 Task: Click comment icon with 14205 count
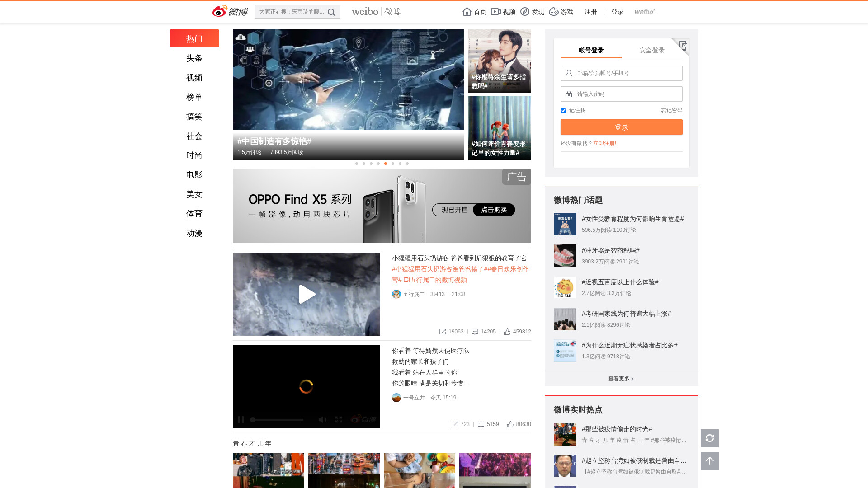475,332
